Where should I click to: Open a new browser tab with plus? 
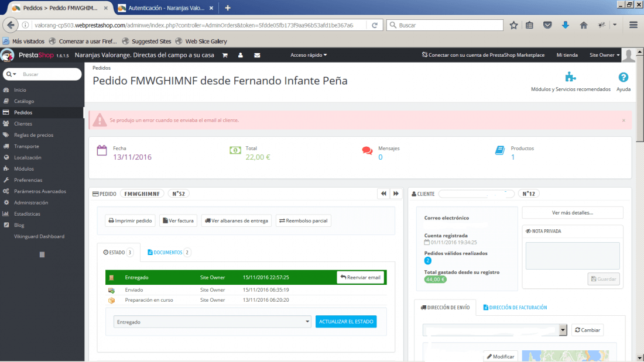228,8
